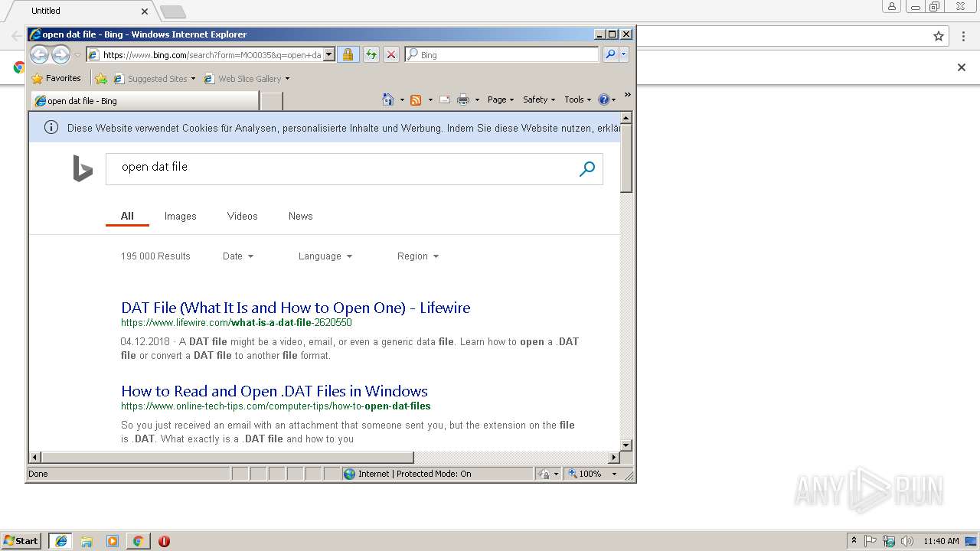Click the Bing search box in IE toolbar
The width and height of the screenshot is (980, 551).
pyautogui.click(x=501, y=54)
